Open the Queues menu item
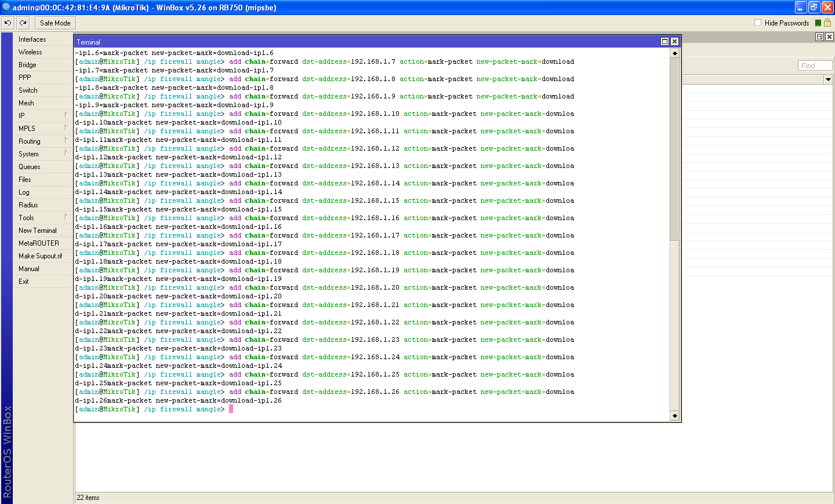This screenshot has width=835, height=504. [30, 167]
